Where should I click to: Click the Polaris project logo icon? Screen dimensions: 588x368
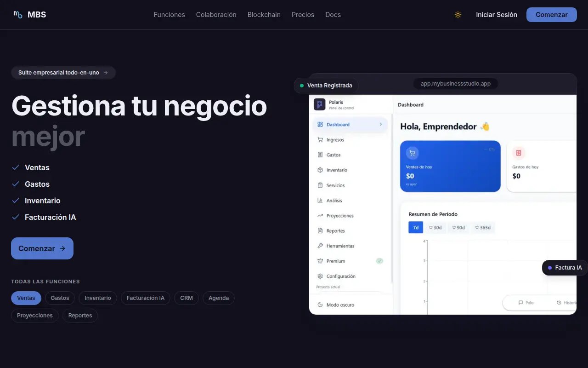pyautogui.click(x=320, y=104)
